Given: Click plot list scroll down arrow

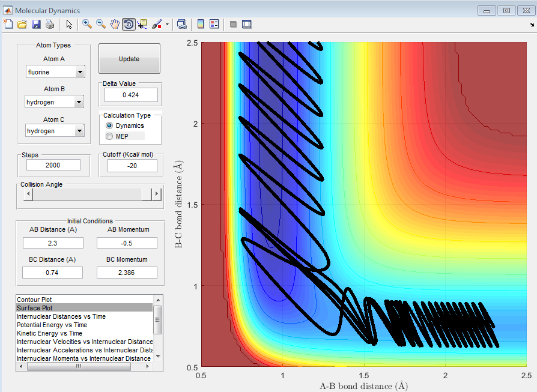Looking at the screenshot, I should point(158,357).
